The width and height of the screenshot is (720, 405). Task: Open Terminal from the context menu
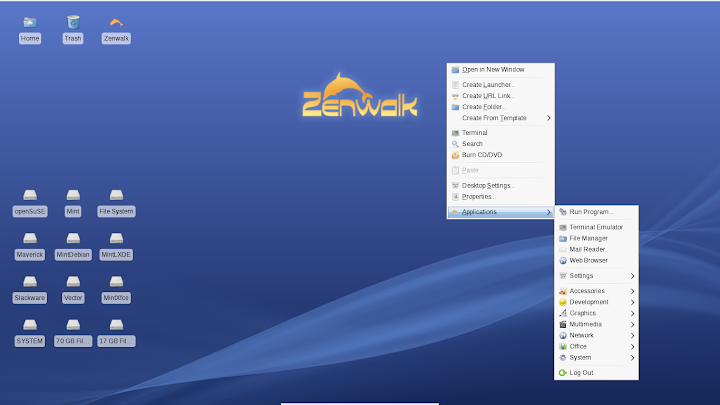[x=501, y=133]
